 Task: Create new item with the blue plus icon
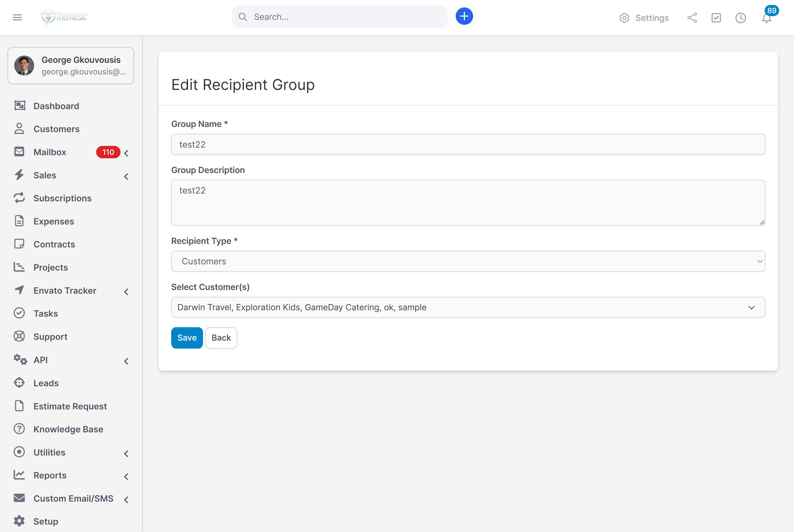464,16
